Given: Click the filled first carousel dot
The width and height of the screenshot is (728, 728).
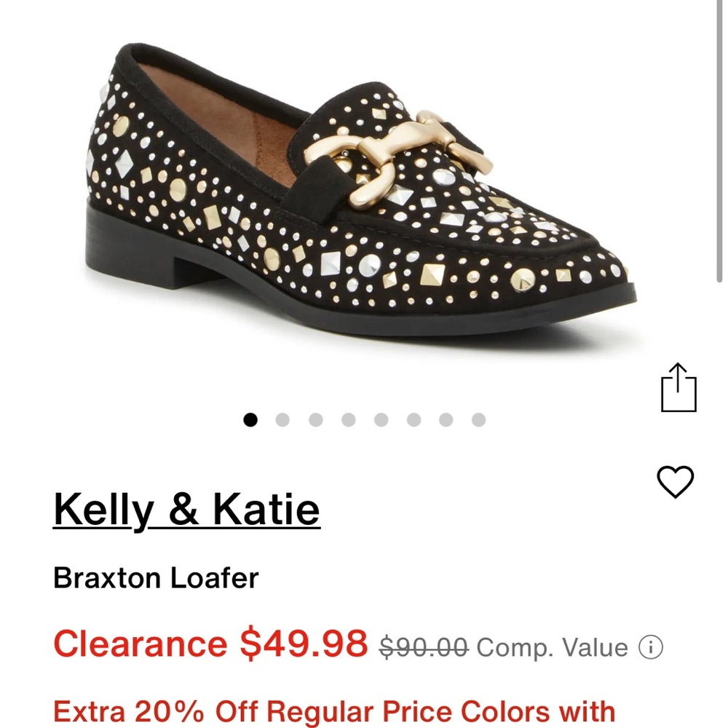Looking at the screenshot, I should [250, 419].
